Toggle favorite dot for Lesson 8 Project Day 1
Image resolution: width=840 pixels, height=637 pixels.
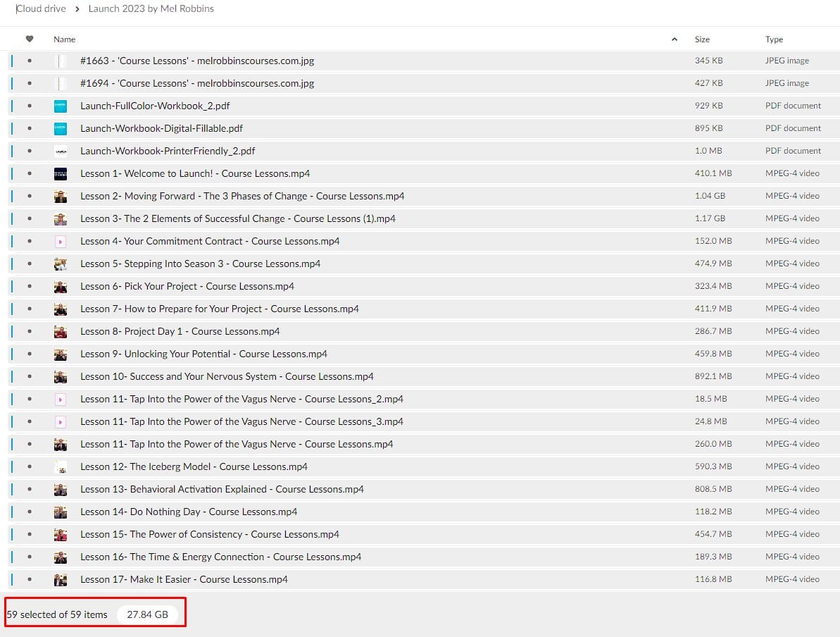[30, 331]
